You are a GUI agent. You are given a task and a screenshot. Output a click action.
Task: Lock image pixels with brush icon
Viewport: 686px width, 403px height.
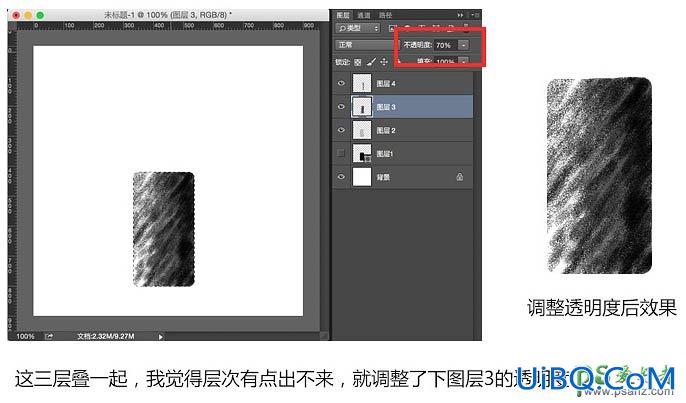point(371,62)
